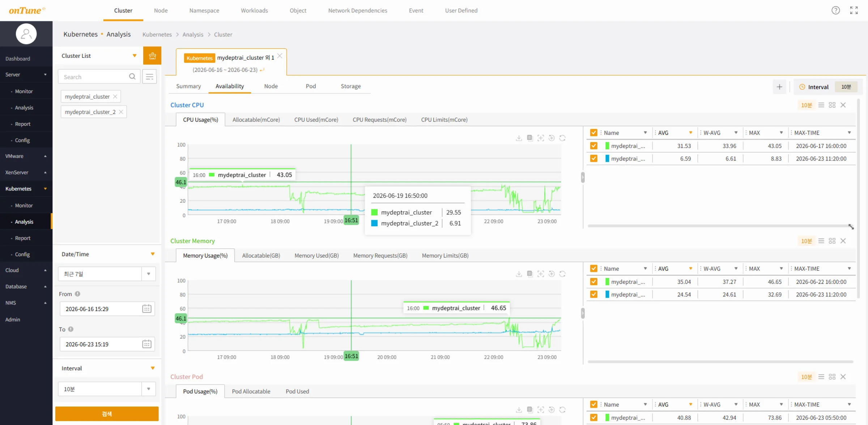
Task: Switch Cluster CPU panel to list view
Action: click(821, 105)
